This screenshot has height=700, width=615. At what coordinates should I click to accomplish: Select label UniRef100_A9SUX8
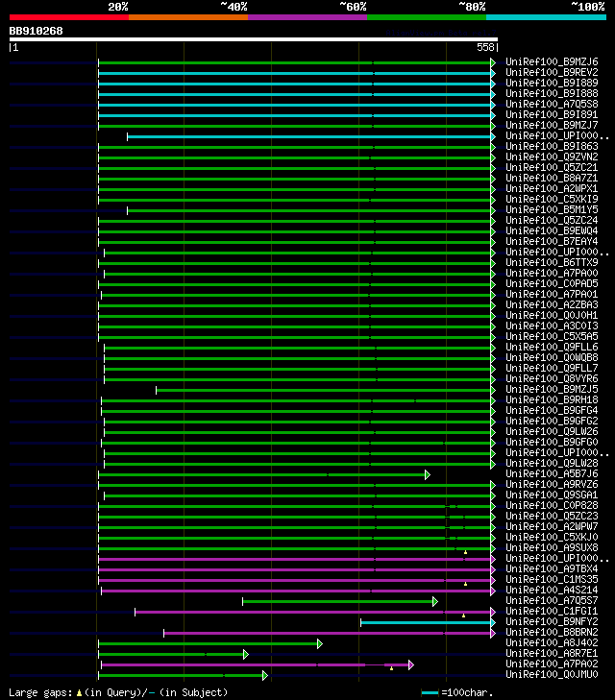552,548
